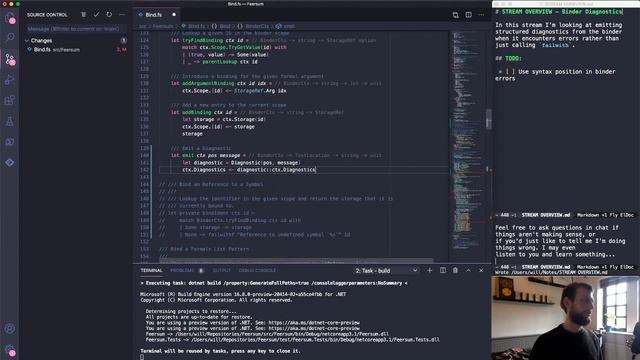640x360 pixels.
Task: Open changes compare icon in editor toolbar
Action: click(x=456, y=15)
